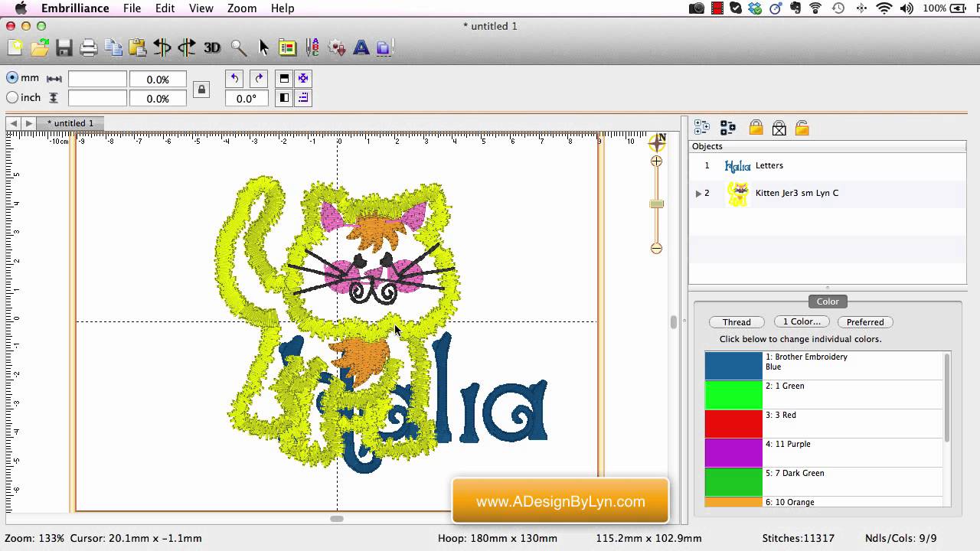980x551 pixels.
Task: Open an embroidery file from folder
Action: tap(40, 47)
